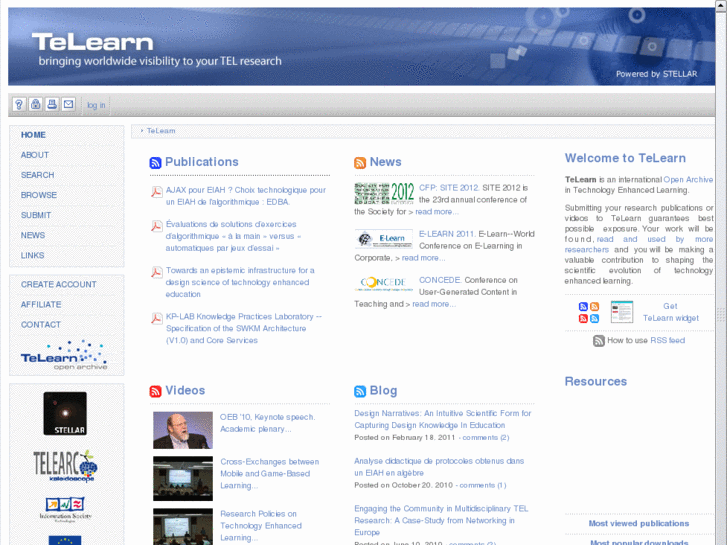Screen dimensions: 727x545
Task: Click the CONCEDE news logo
Action: tap(384, 283)
